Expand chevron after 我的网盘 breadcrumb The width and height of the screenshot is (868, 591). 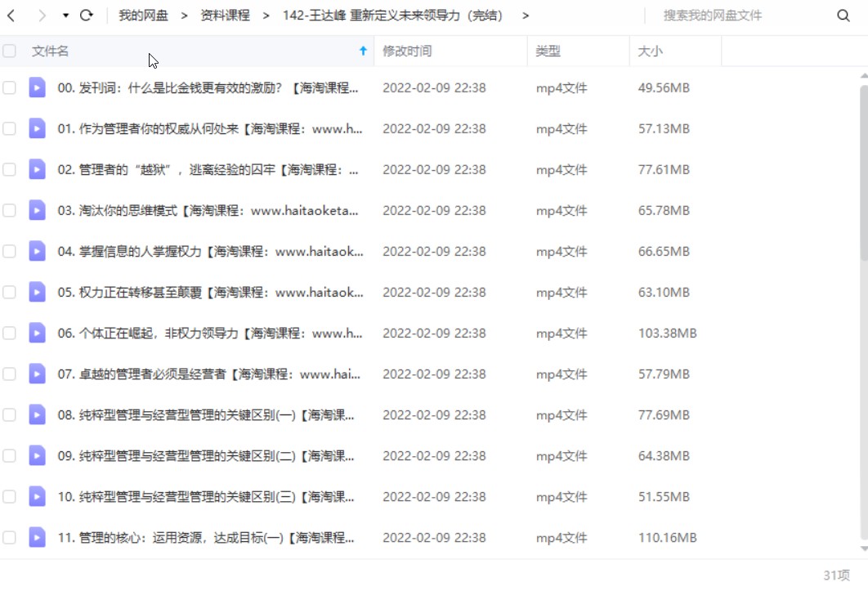coord(185,16)
